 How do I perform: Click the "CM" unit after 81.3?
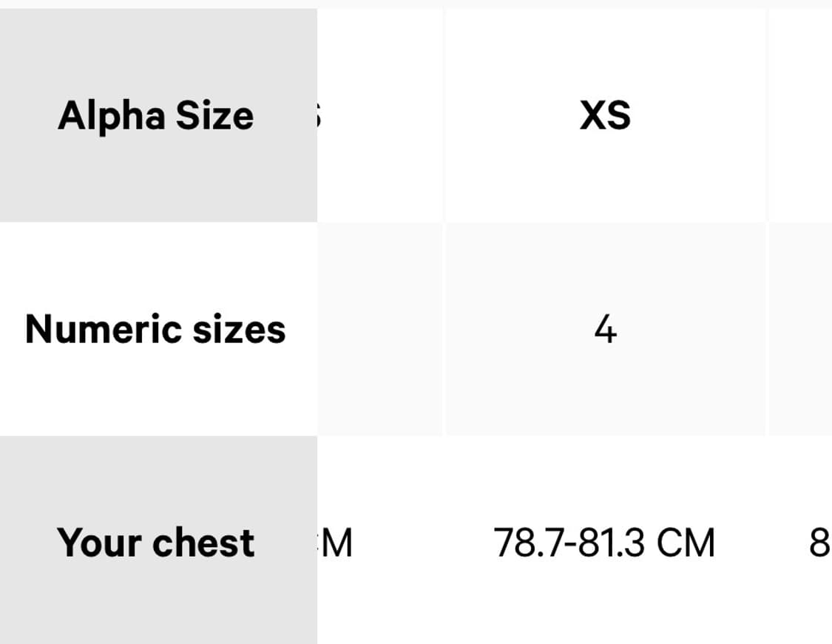pos(686,543)
